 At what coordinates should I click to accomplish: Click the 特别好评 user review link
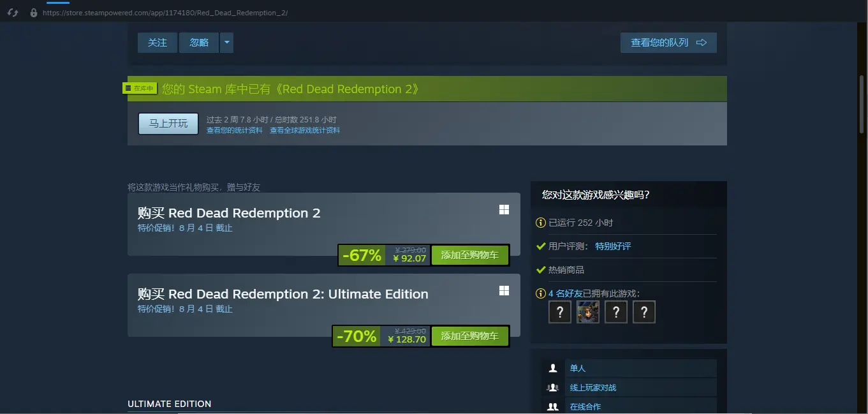point(613,246)
